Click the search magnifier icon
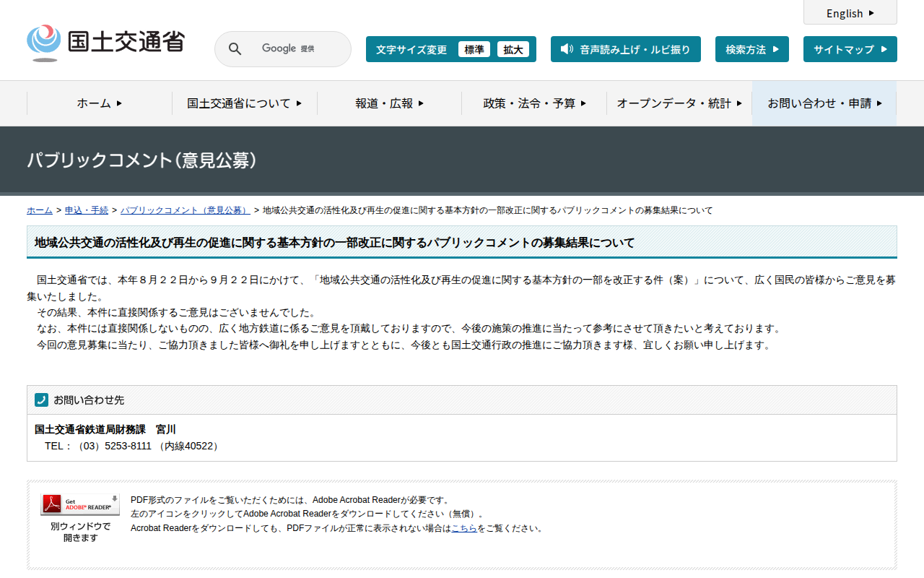The height and width of the screenshot is (578, 924). 235,49
